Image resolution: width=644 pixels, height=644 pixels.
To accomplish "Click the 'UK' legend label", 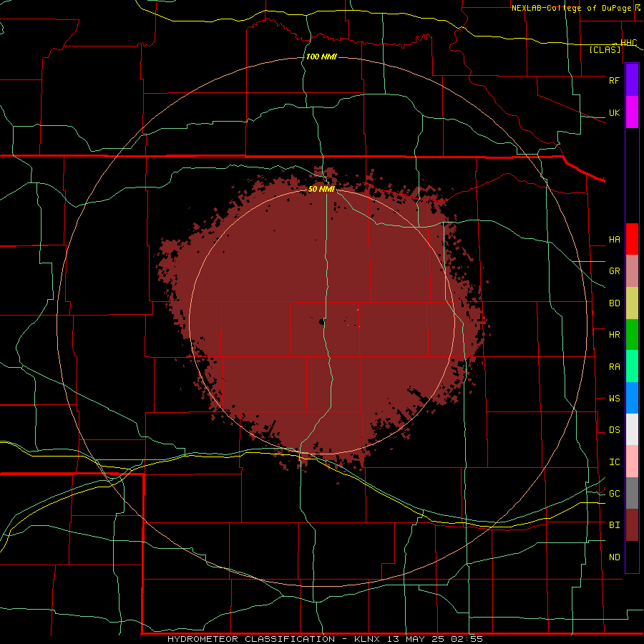I will [x=614, y=113].
